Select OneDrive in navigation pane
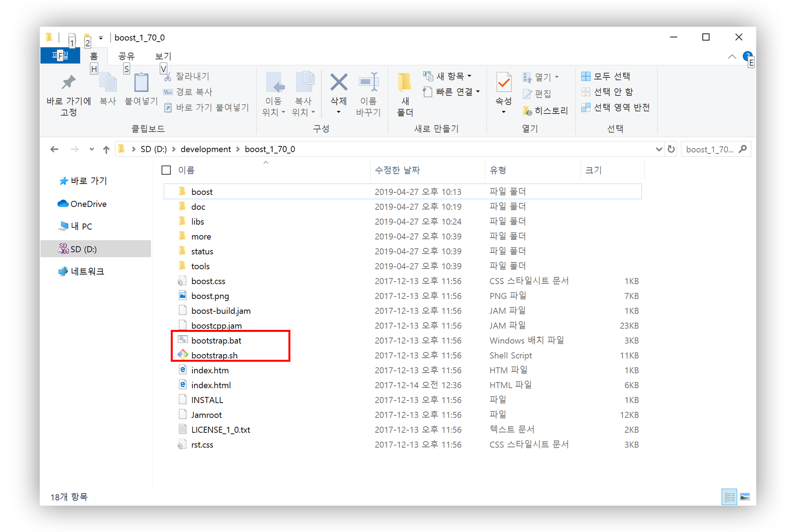The image size is (796, 532). click(88, 204)
